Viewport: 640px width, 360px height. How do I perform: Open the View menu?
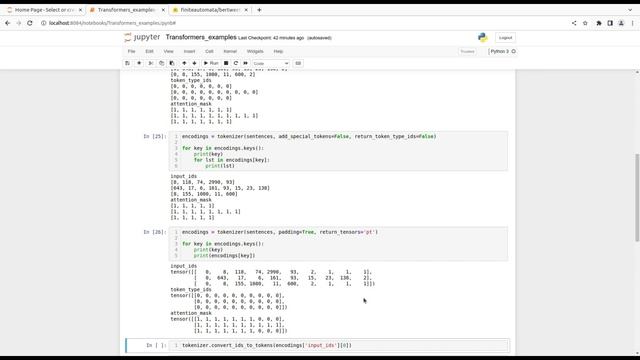[169, 51]
